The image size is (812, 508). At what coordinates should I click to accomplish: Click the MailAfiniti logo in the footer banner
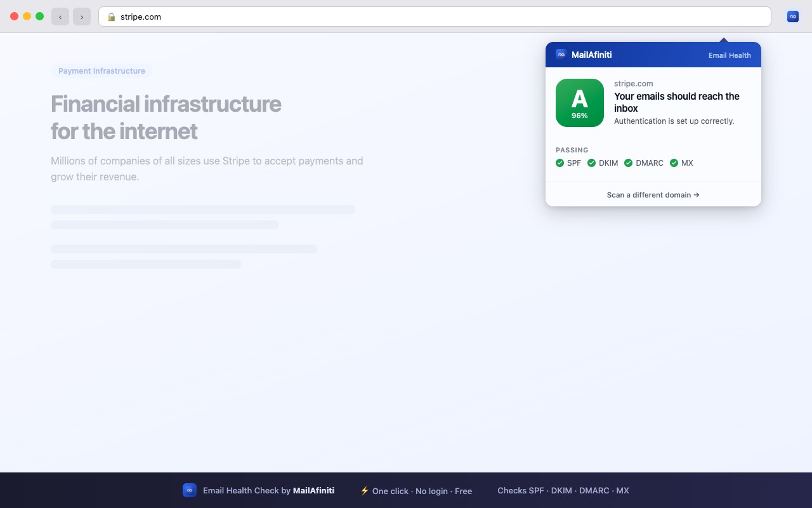coord(190,490)
